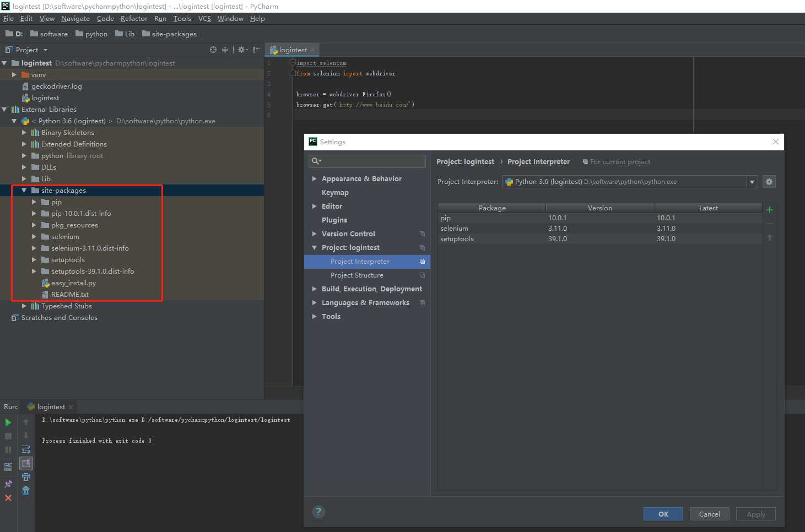The width and height of the screenshot is (805, 532).
Task: Hide the Project tool window
Action: (x=256, y=50)
